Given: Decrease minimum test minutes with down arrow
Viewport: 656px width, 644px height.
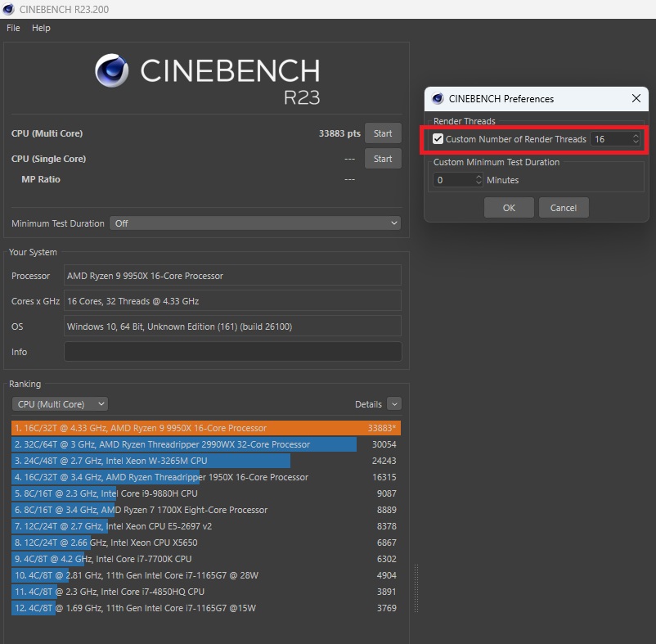Looking at the screenshot, I should click(479, 183).
